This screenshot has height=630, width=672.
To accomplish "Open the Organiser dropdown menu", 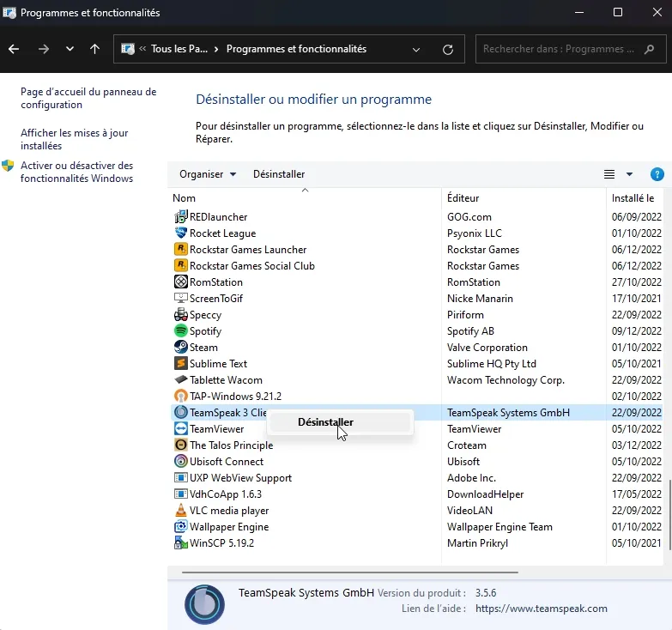I will tap(207, 174).
